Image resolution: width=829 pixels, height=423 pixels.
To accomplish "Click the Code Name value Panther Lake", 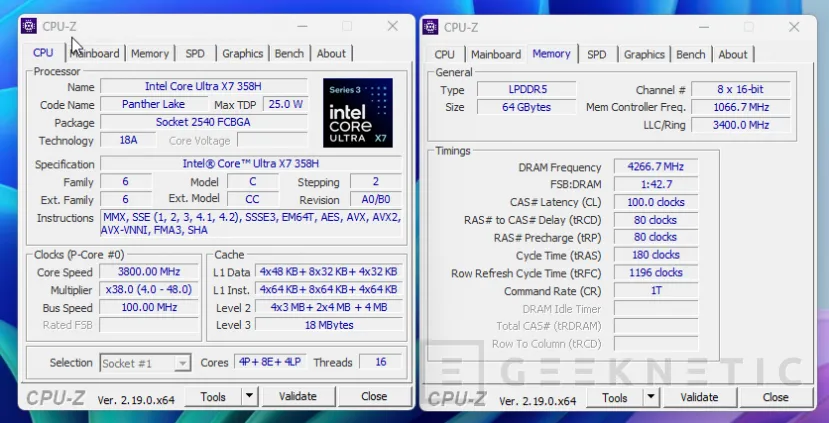I will 153,104.
